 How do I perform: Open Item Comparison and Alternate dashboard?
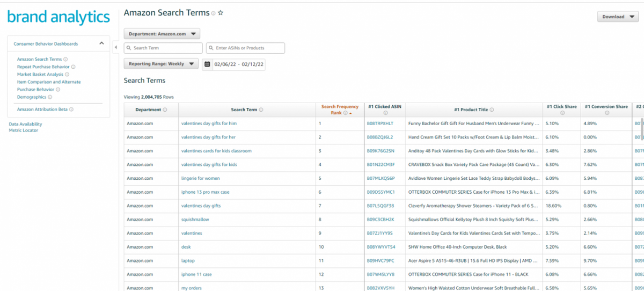(49, 82)
